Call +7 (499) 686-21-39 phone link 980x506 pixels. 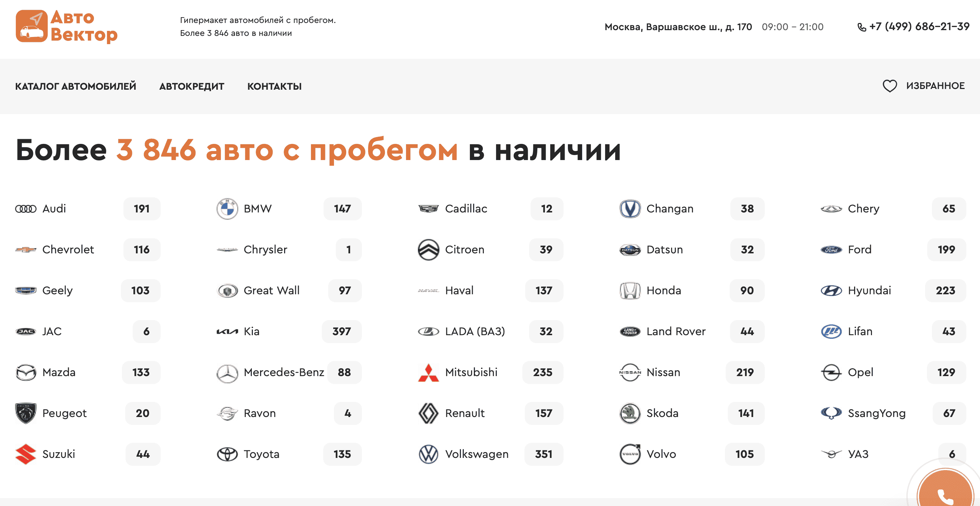[x=918, y=26]
